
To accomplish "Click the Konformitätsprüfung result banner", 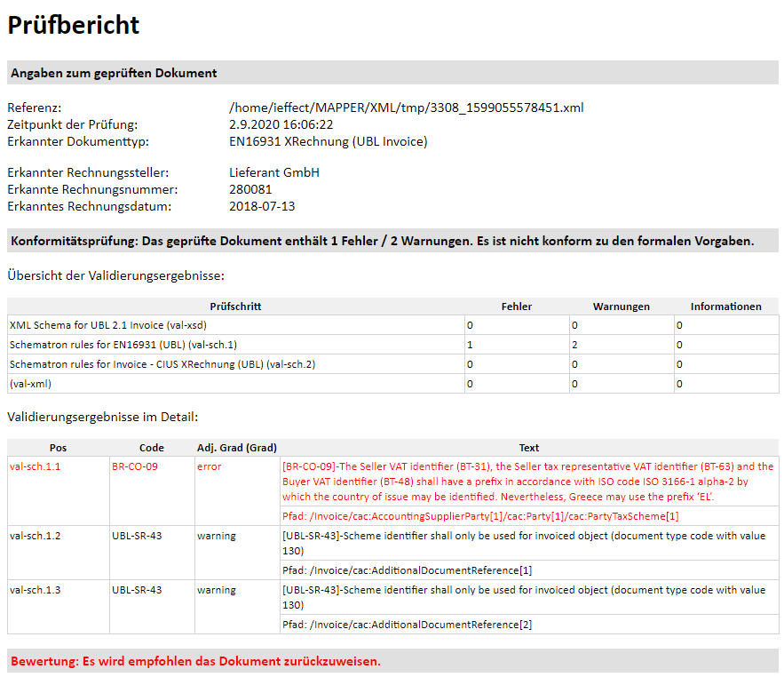I will 382,241.
